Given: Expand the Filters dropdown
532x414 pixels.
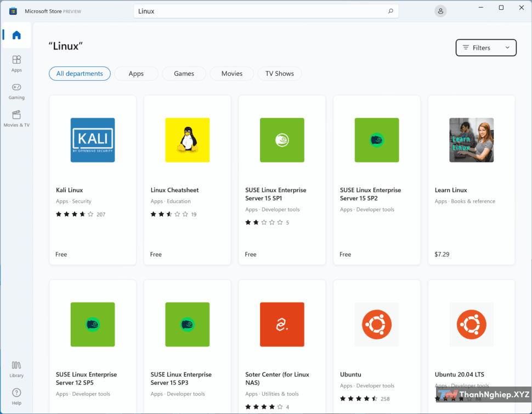Looking at the screenshot, I should click(486, 48).
